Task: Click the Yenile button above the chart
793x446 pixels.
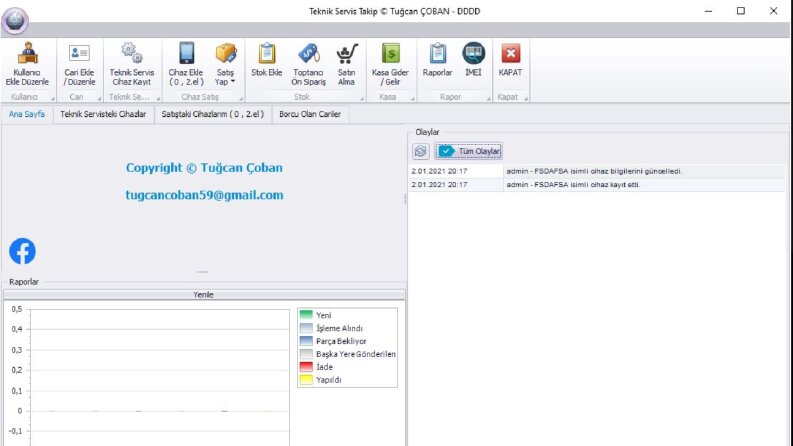Action: (204, 294)
